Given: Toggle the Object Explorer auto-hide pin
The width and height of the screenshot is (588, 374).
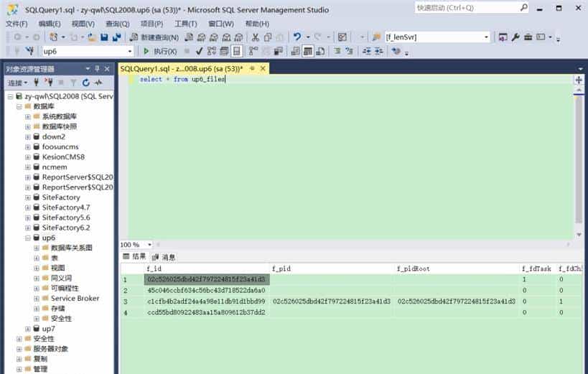Looking at the screenshot, I should [x=97, y=69].
